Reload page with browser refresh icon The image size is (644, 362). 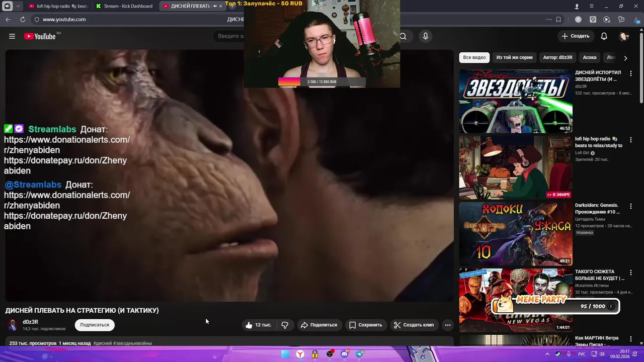tap(23, 20)
